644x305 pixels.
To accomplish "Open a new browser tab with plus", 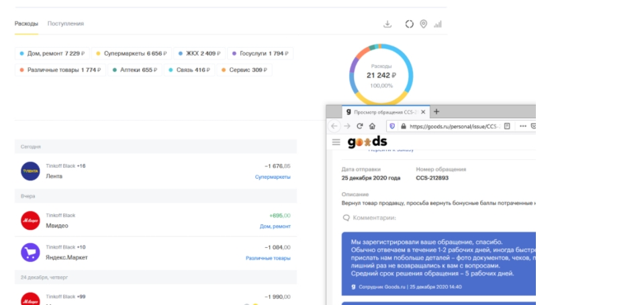I will pyautogui.click(x=436, y=112).
